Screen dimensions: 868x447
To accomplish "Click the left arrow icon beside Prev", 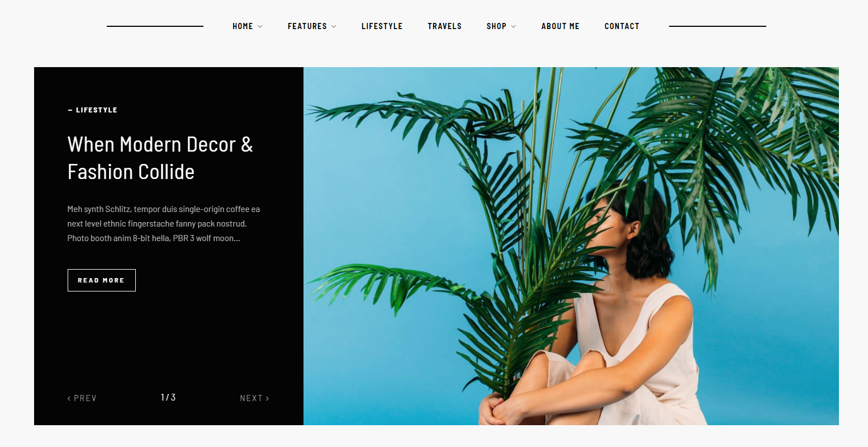I will coord(69,398).
